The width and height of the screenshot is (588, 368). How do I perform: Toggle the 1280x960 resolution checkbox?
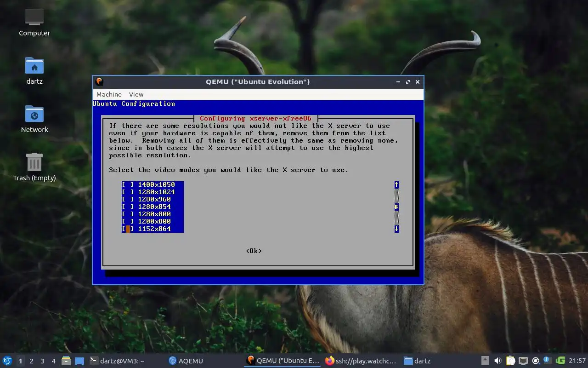128,199
